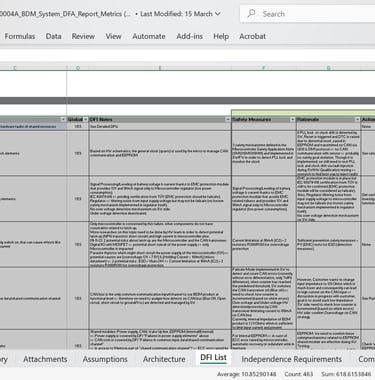Switch to Independence Requirements sheet tab
Screen dimensions: 375x380
point(292,359)
